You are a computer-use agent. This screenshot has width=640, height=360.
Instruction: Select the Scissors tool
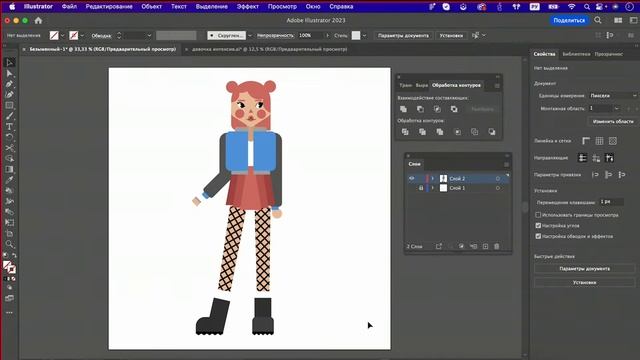tap(10, 148)
